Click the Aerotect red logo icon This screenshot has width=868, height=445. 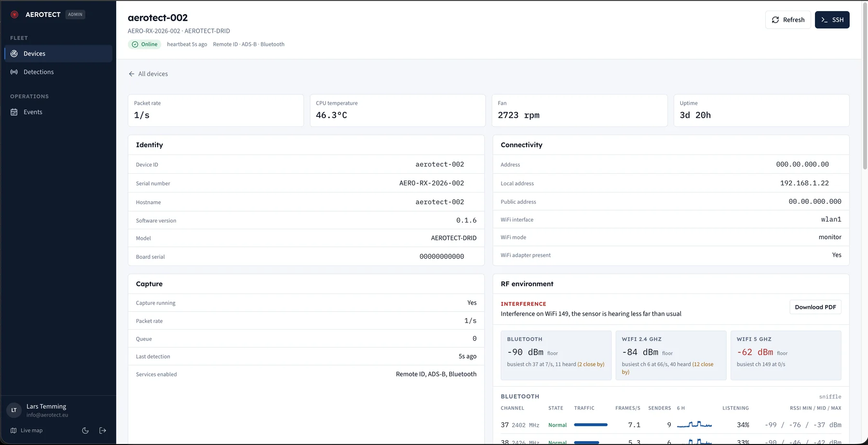tap(14, 14)
